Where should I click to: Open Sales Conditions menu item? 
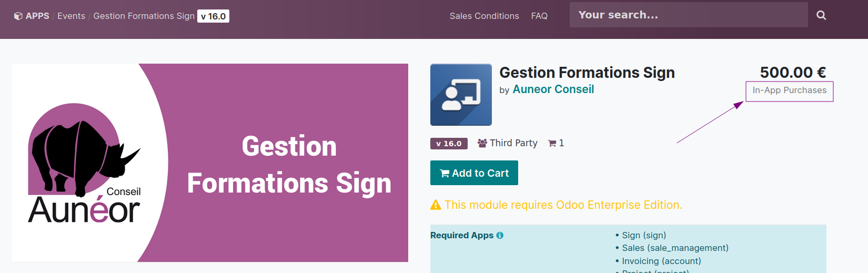pyautogui.click(x=484, y=16)
